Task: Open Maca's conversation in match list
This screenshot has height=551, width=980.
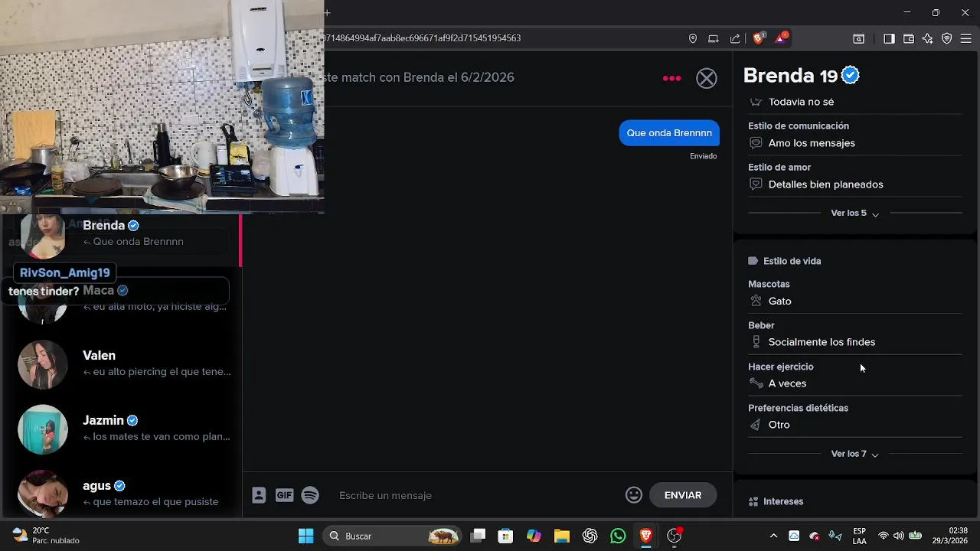Action: tap(122, 298)
